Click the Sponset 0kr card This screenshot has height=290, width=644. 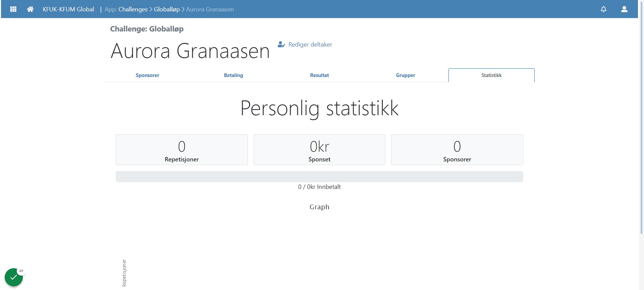tap(319, 150)
